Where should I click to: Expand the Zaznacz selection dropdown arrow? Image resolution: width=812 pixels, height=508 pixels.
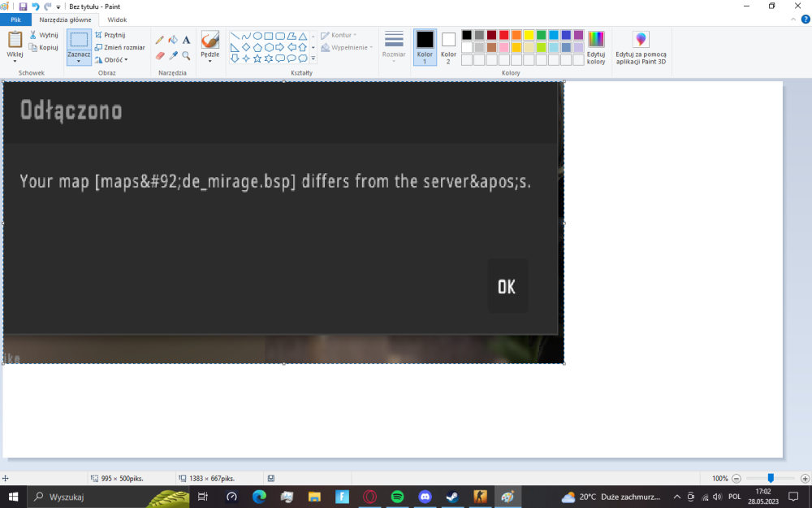point(79,61)
